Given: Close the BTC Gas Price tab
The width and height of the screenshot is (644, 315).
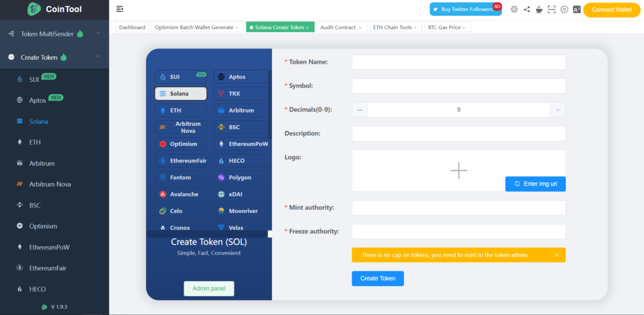Looking at the screenshot, I should point(463,28).
